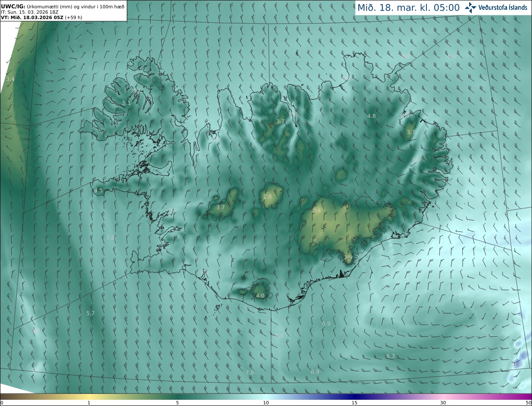The image size is (532, 406).
Task: Select the date header Mið. 18. mar. kl. 05:00
Action: coord(409,7)
